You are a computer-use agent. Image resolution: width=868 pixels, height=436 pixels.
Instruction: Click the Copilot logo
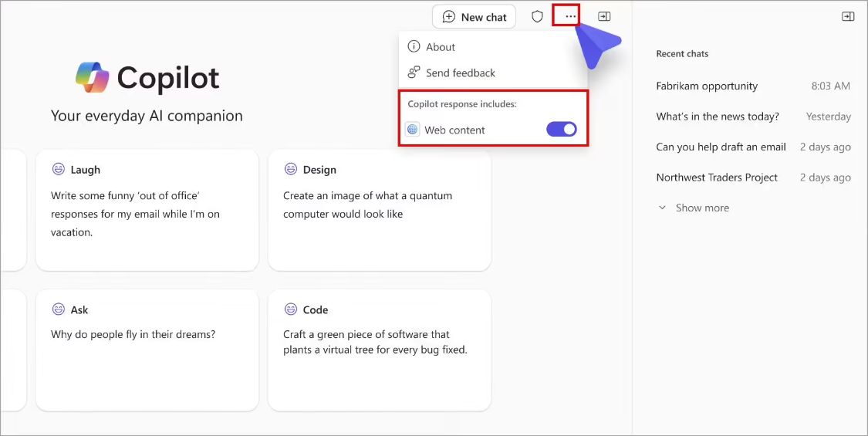click(93, 77)
